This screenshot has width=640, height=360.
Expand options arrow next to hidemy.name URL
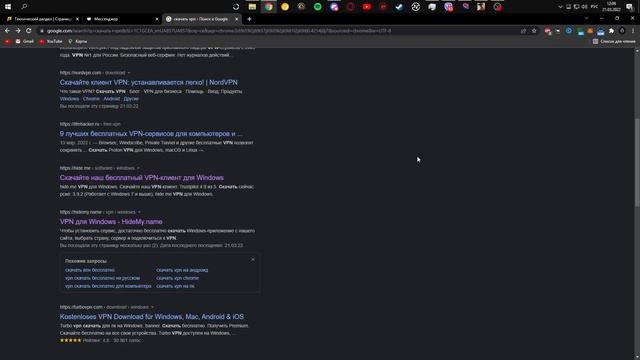pos(139,212)
